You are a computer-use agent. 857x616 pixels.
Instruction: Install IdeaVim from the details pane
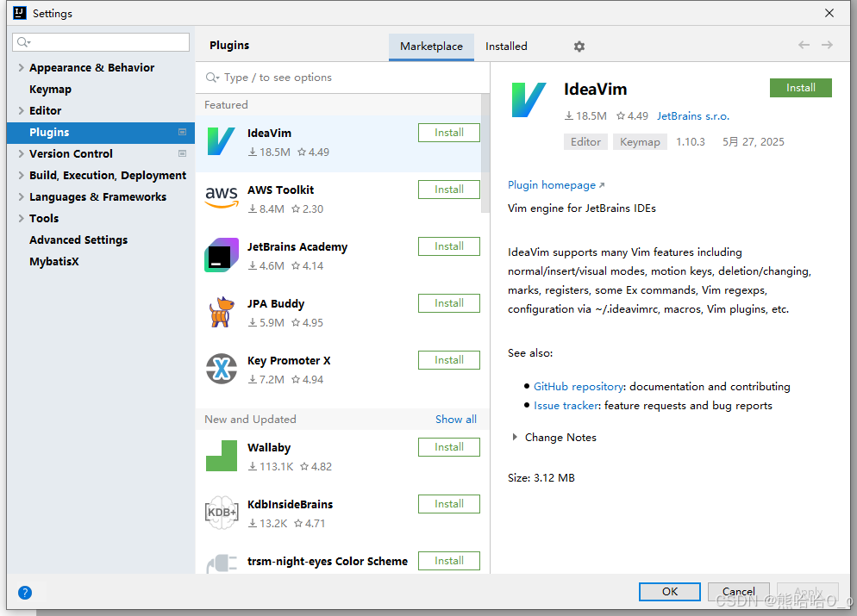pos(801,88)
